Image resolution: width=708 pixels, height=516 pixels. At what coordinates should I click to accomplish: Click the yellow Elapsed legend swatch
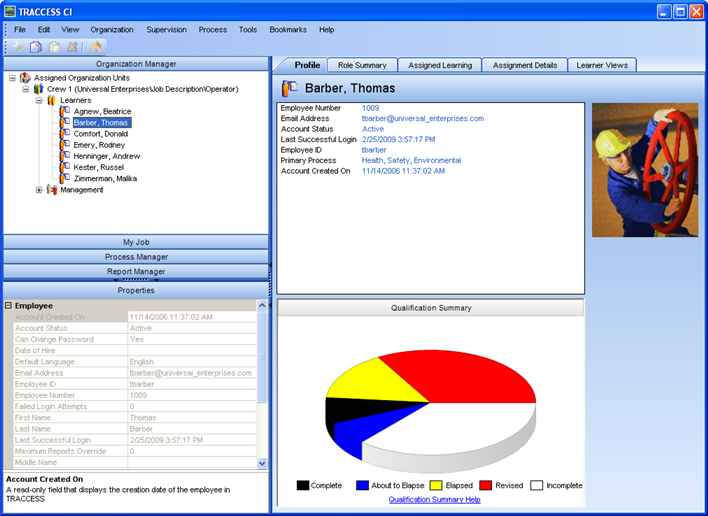[436, 485]
